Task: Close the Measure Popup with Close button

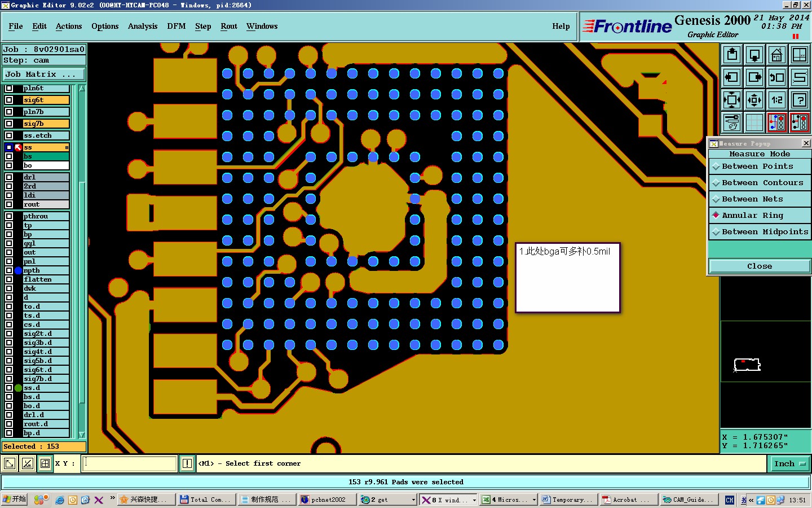Action: (760, 266)
